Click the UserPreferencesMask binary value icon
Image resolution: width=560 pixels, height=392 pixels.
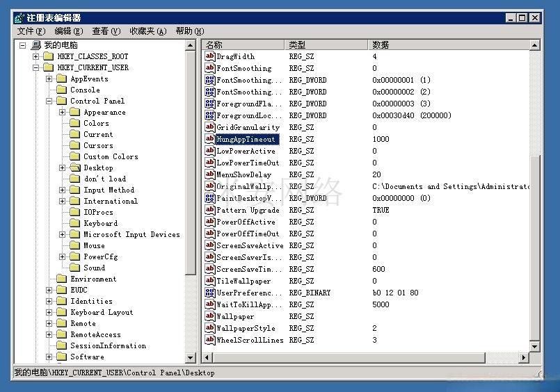click(x=210, y=293)
